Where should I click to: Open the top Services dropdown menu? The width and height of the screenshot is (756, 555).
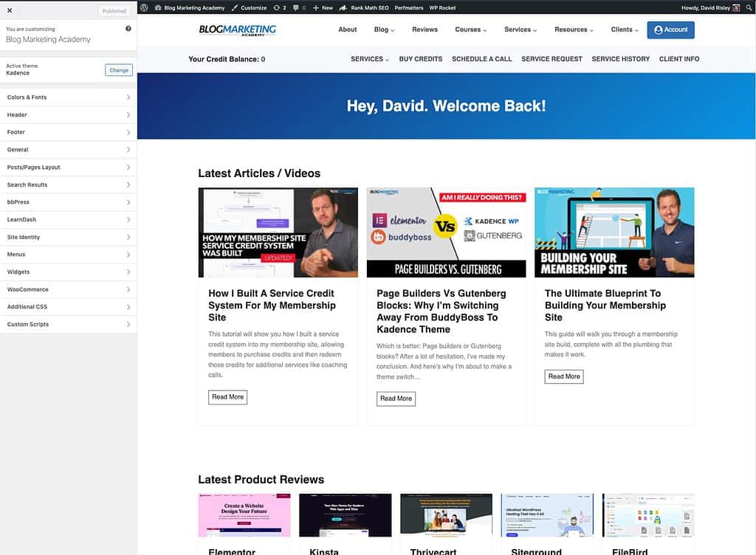click(520, 30)
